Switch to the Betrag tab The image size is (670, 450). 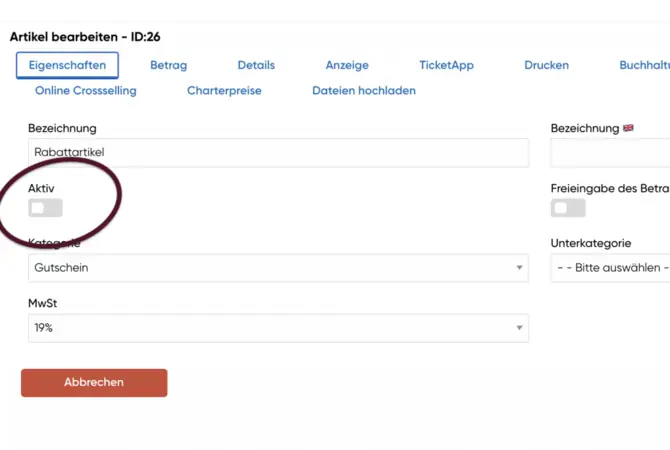pos(168,65)
